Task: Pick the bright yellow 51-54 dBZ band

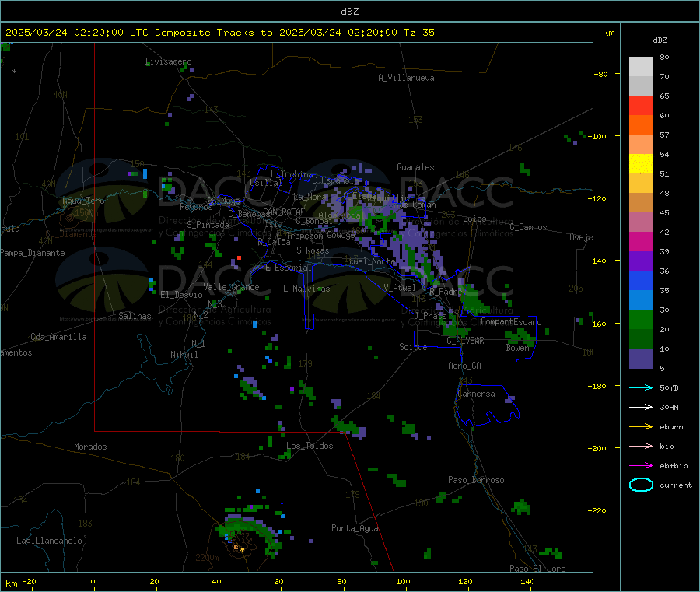Action: click(641, 164)
